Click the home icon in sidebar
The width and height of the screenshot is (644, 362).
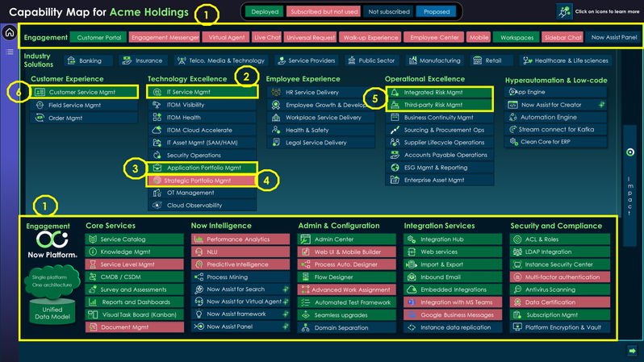pyautogui.click(x=10, y=32)
